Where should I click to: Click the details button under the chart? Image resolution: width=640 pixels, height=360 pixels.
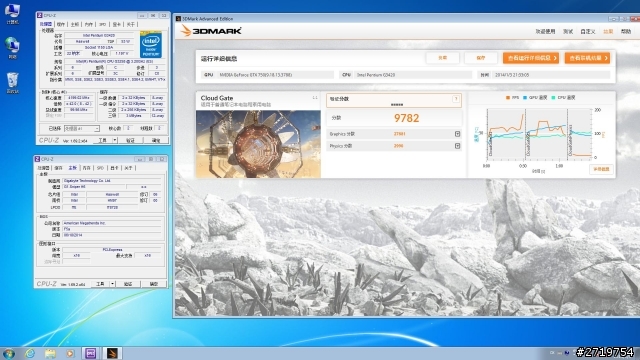[601, 169]
